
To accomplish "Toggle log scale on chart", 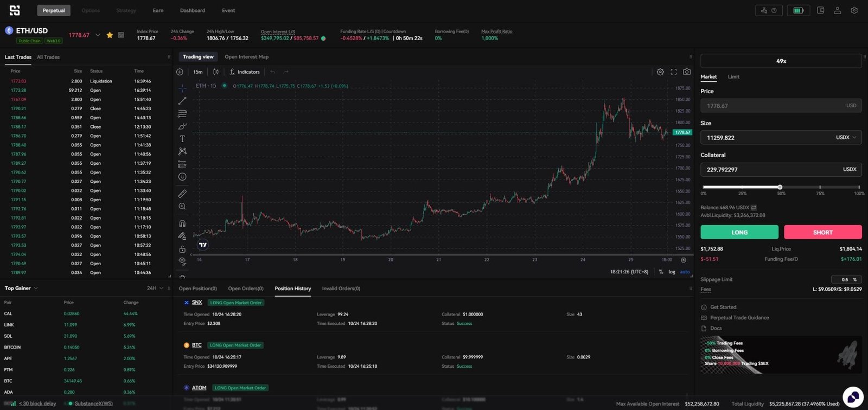I will coord(672,272).
